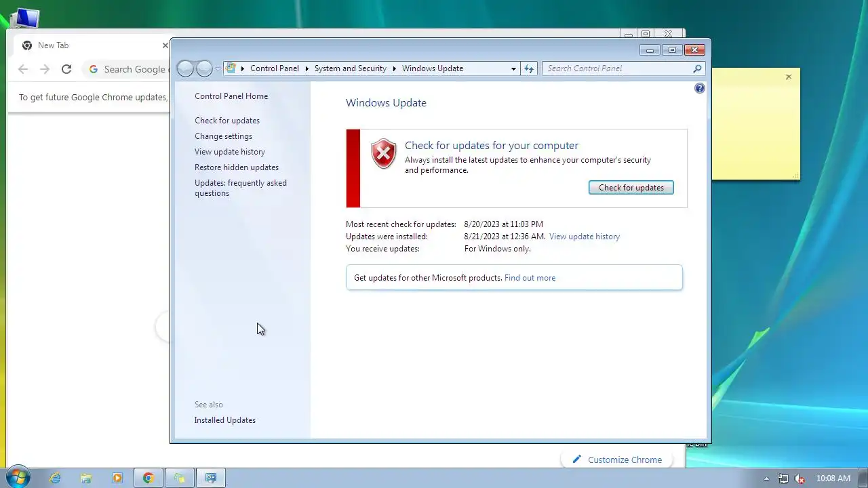Open Installed Updates link
This screenshot has height=488, width=868.
[225, 420]
